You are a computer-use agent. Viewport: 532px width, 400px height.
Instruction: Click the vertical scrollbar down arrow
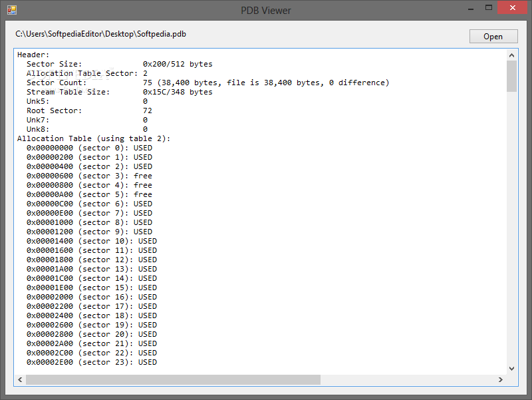pos(511,369)
